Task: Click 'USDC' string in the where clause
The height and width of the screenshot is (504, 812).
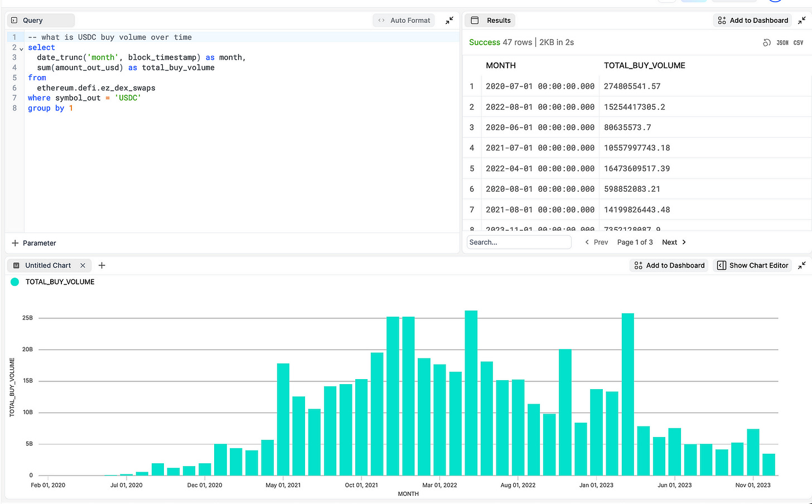Action: [128, 98]
